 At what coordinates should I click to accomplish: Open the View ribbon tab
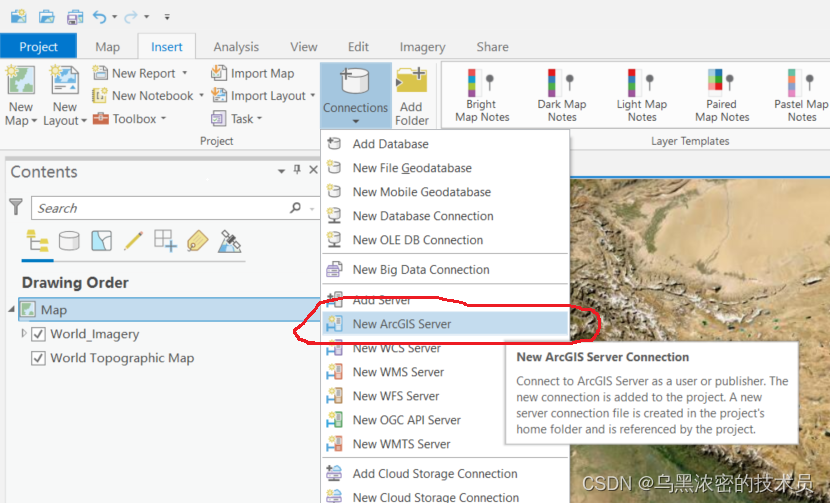[x=304, y=47]
